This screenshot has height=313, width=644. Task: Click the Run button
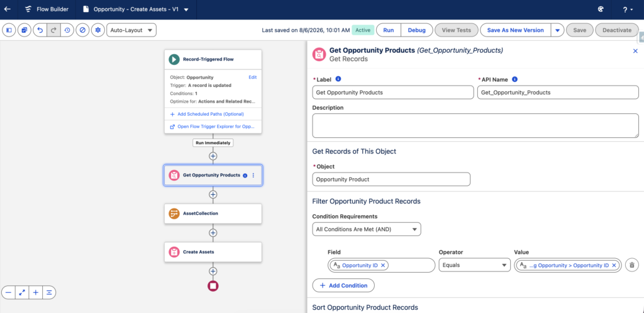389,30
